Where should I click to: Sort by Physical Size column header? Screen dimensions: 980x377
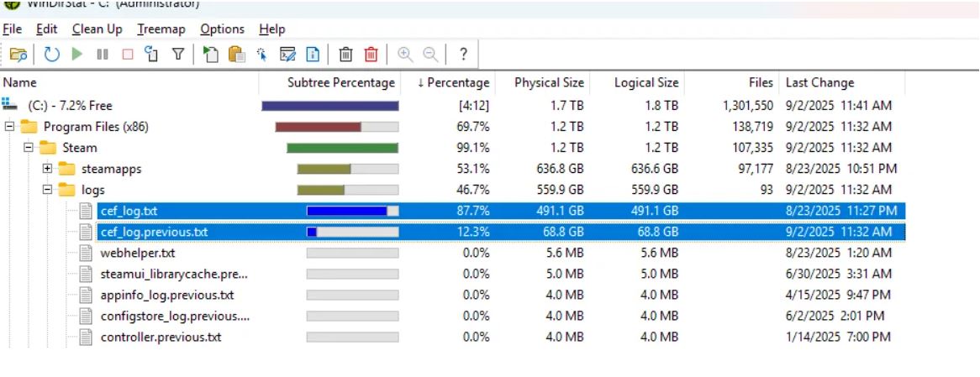pyautogui.click(x=548, y=82)
